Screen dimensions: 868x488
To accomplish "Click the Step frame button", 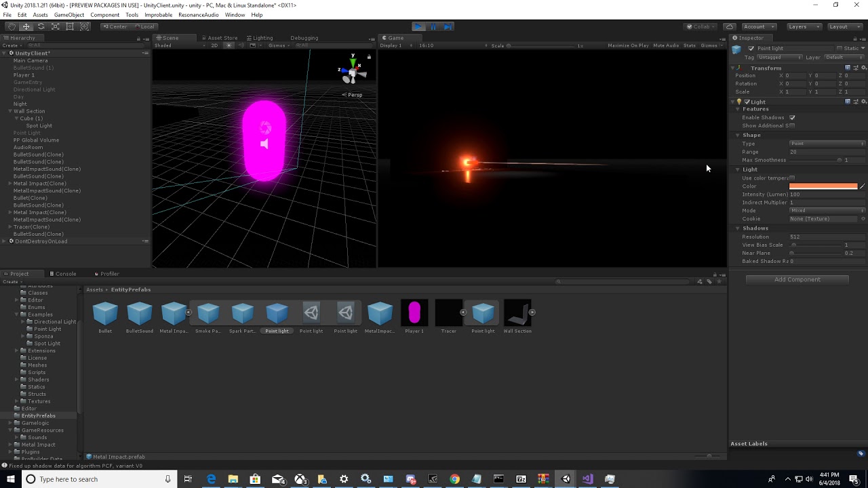I will (x=448, y=26).
